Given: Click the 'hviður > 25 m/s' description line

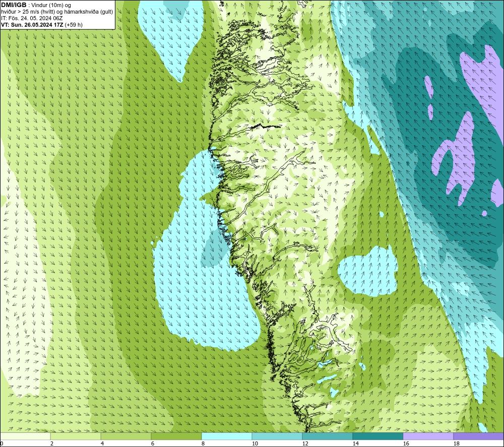Looking at the screenshot, I should pyautogui.click(x=57, y=12).
